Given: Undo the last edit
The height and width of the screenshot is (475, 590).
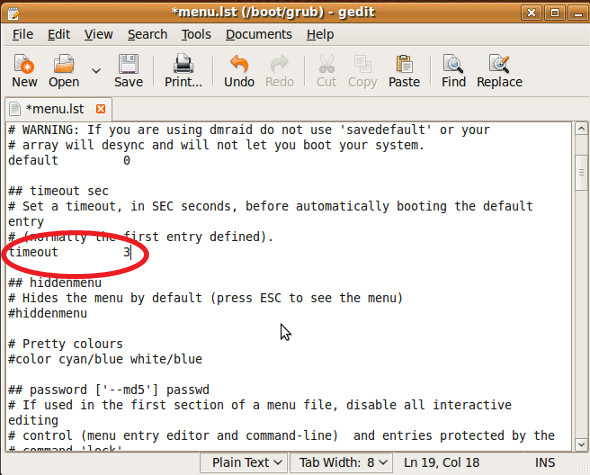Looking at the screenshot, I should pyautogui.click(x=239, y=71).
